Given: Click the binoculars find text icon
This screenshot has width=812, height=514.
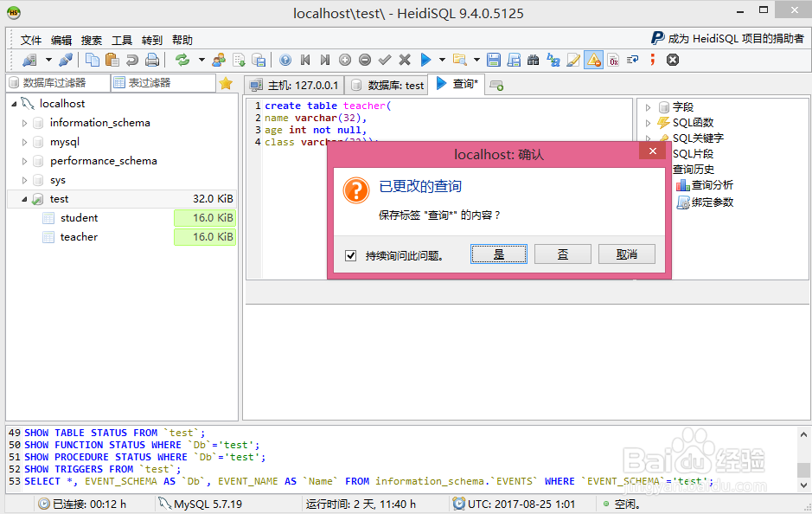Looking at the screenshot, I should pyautogui.click(x=533, y=60).
